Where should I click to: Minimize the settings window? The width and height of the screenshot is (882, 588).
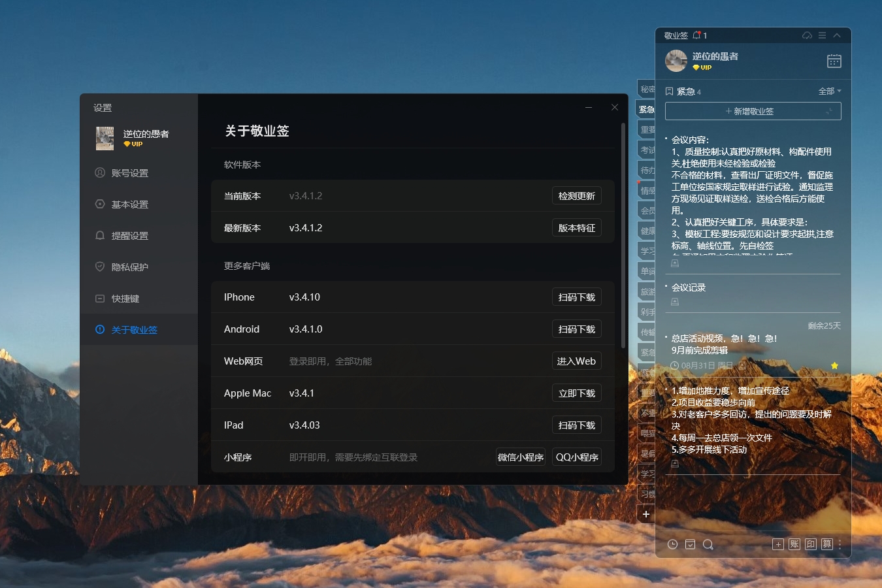click(x=589, y=107)
